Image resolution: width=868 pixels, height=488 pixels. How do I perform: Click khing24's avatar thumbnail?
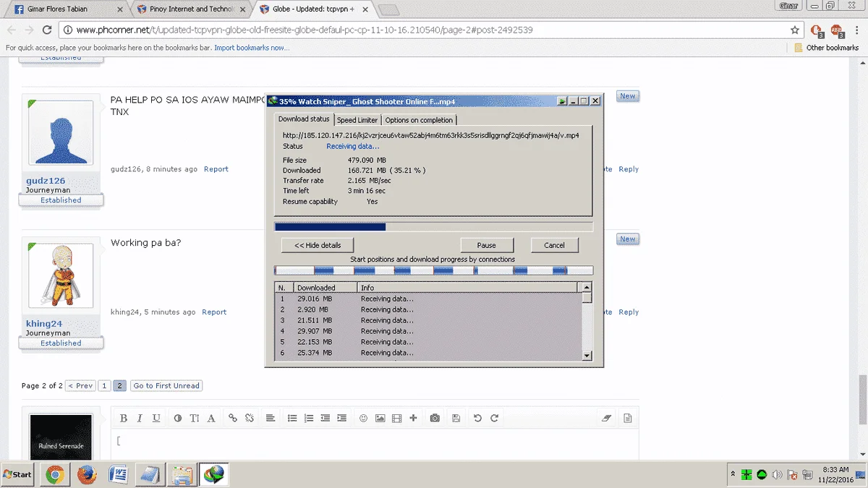pos(61,275)
